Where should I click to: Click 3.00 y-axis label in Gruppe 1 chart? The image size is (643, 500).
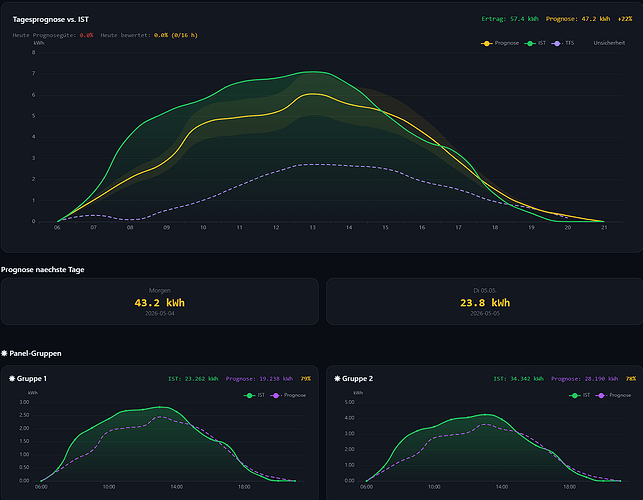click(24, 402)
